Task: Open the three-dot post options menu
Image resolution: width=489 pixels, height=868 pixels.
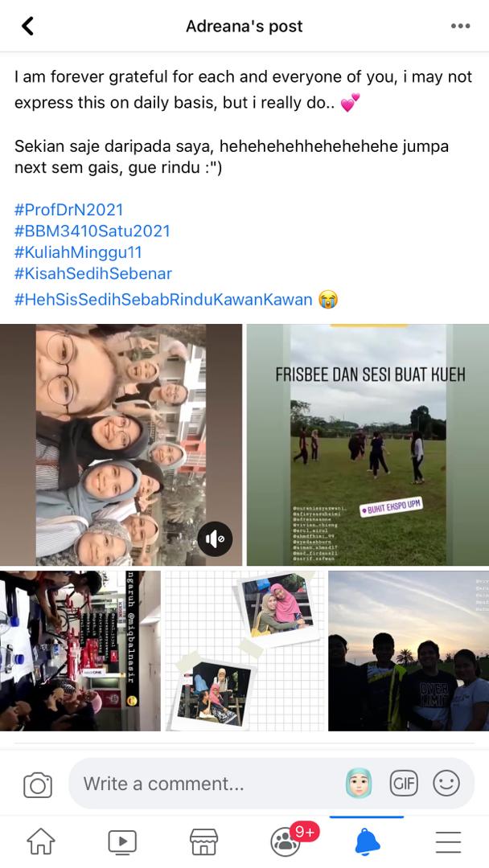Action: tap(460, 26)
